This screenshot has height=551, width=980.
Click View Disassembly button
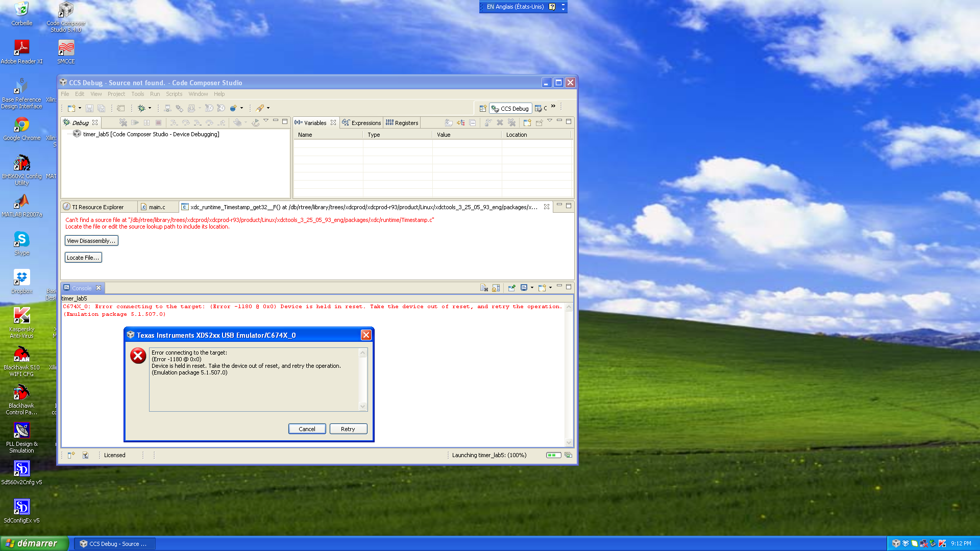(91, 241)
